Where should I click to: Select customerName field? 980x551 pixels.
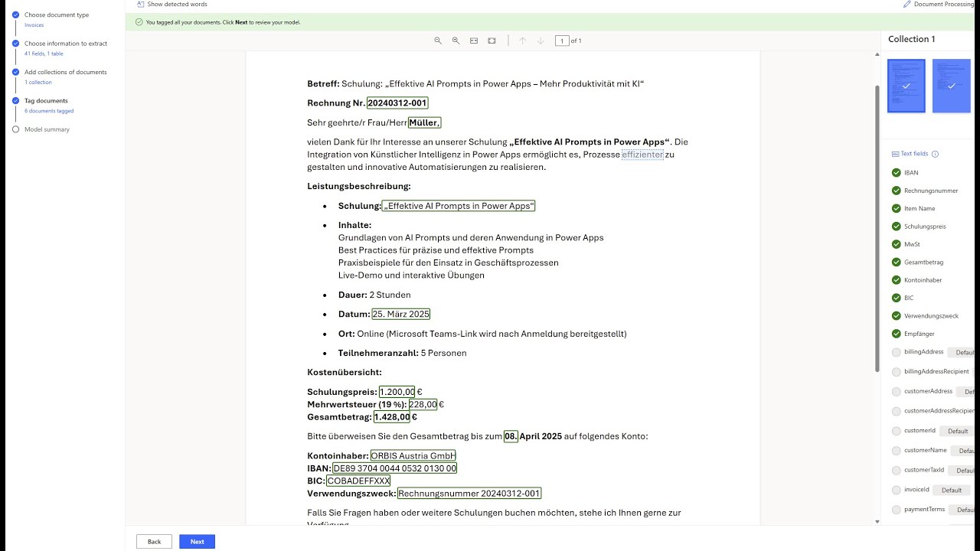coord(925,451)
